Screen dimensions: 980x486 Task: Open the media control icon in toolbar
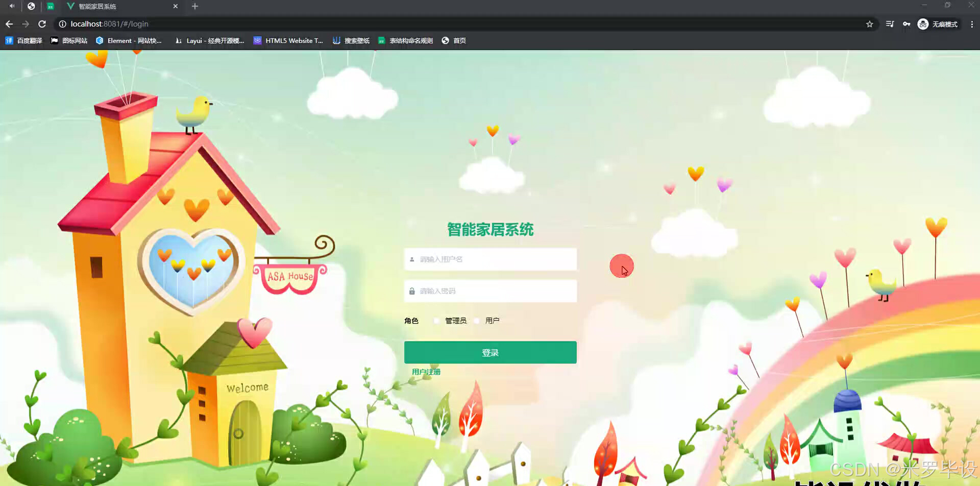tap(890, 24)
